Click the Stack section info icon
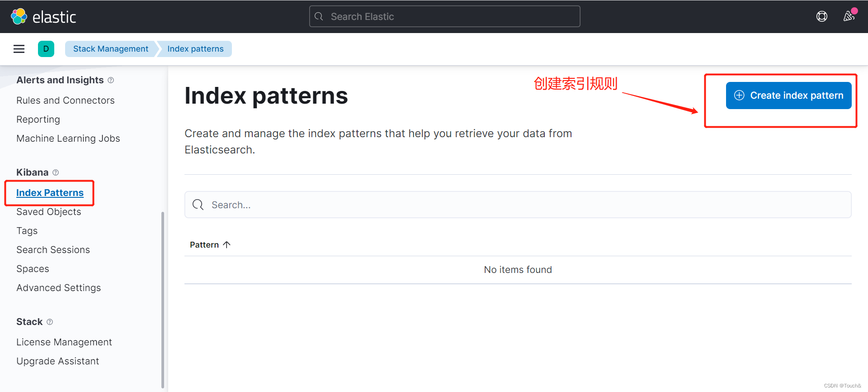 (x=50, y=322)
